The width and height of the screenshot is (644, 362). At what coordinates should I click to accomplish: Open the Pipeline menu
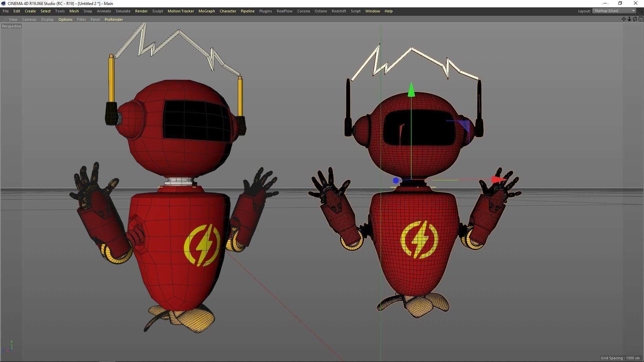(x=248, y=11)
